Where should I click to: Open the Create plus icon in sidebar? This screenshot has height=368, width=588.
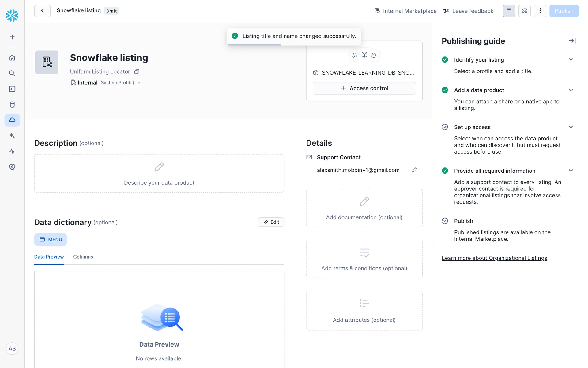(12, 37)
